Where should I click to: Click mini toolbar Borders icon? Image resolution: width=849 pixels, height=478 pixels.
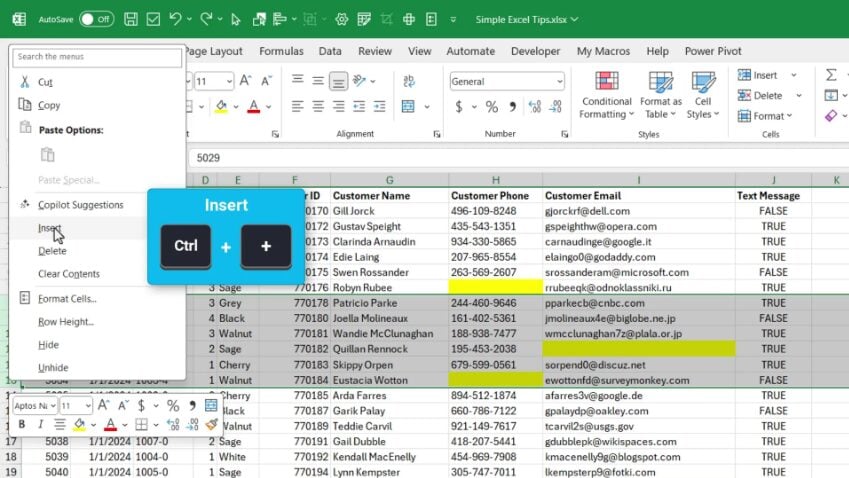click(x=141, y=424)
